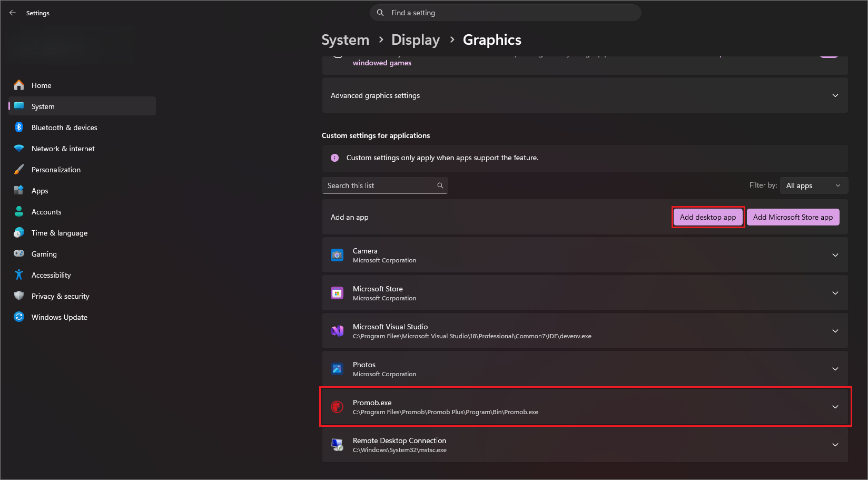Click the back arrow beside Settings
868x480 pixels.
[13, 13]
